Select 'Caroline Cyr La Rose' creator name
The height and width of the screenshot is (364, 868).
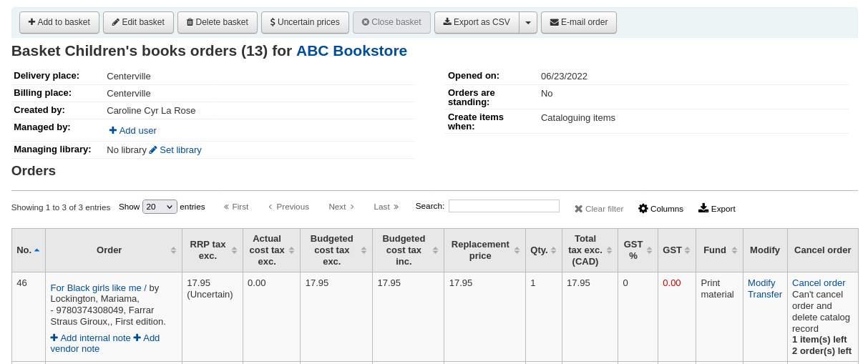[151, 111]
